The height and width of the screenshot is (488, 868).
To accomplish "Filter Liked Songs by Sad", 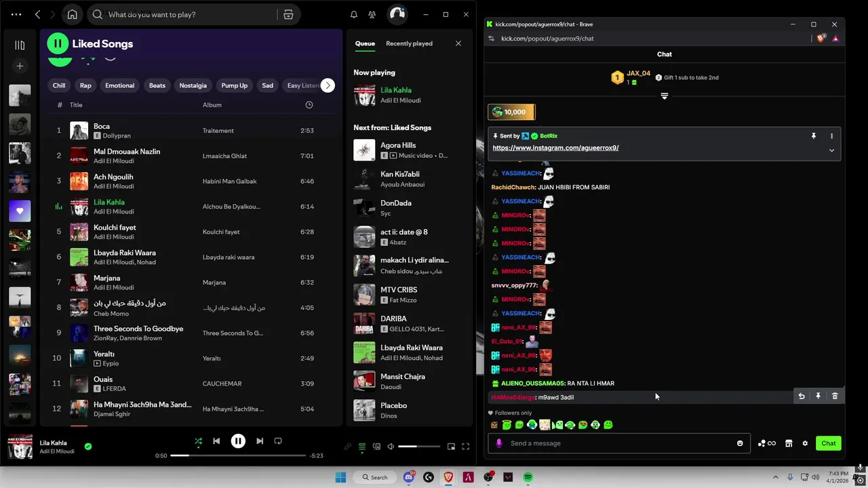I will point(268,85).
